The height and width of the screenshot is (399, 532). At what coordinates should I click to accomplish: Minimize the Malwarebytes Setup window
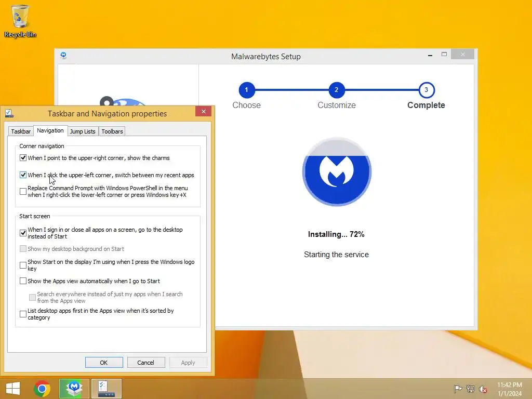click(x=430, y=55)
